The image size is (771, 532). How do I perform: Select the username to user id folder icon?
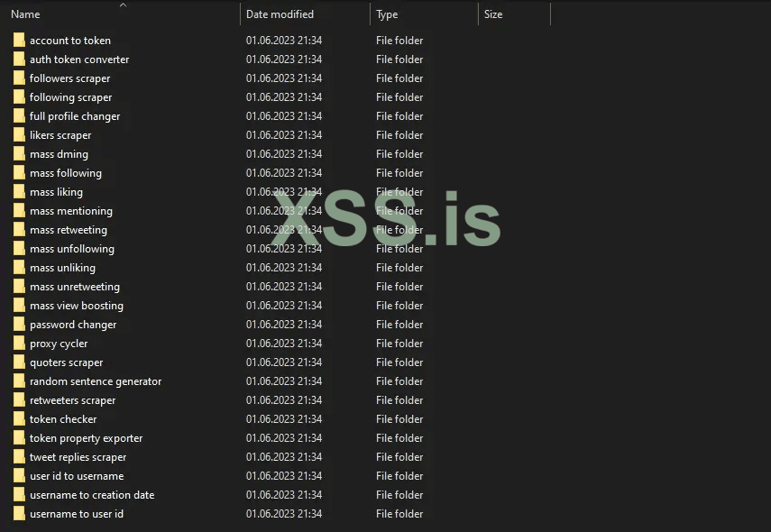point(19,513)
